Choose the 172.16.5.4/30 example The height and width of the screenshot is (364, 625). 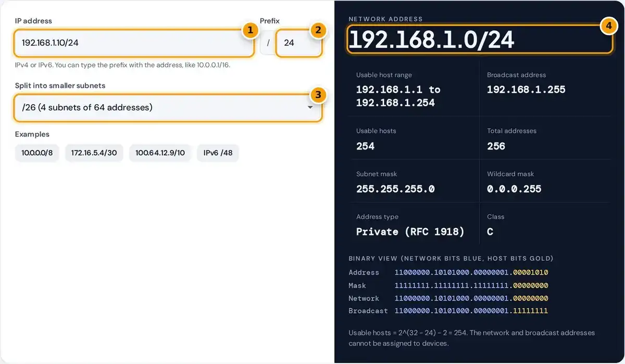tap(94, 153)
